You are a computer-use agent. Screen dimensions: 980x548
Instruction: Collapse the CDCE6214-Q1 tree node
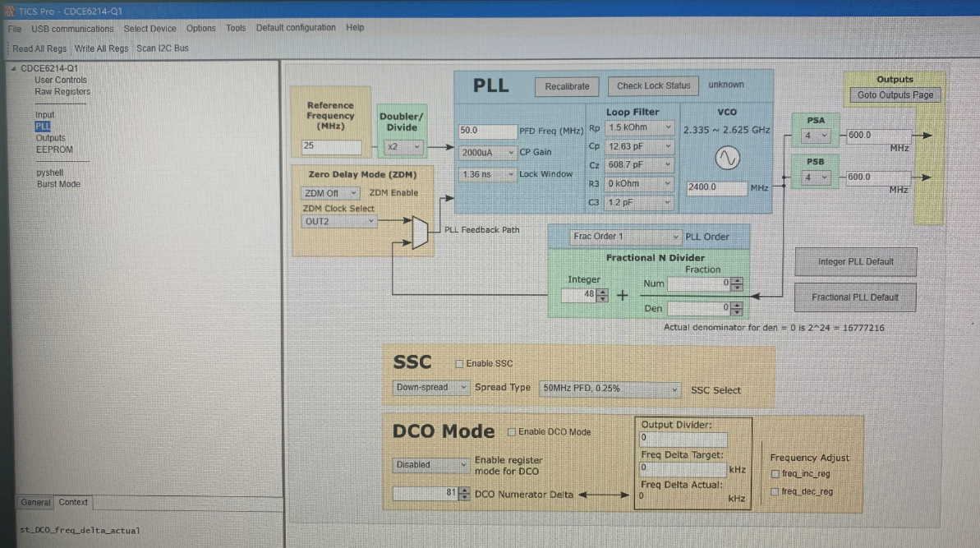tap(13, 68)
